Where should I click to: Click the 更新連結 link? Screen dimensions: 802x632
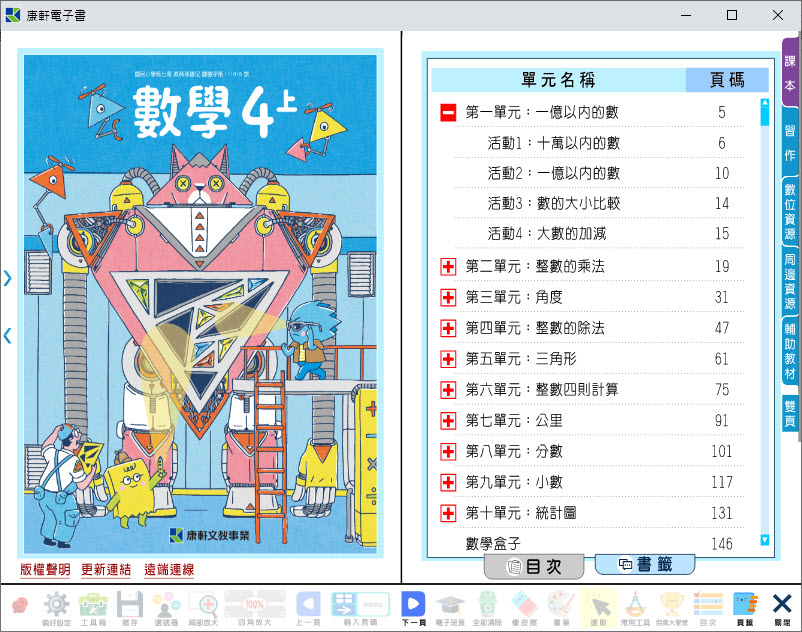106,570
